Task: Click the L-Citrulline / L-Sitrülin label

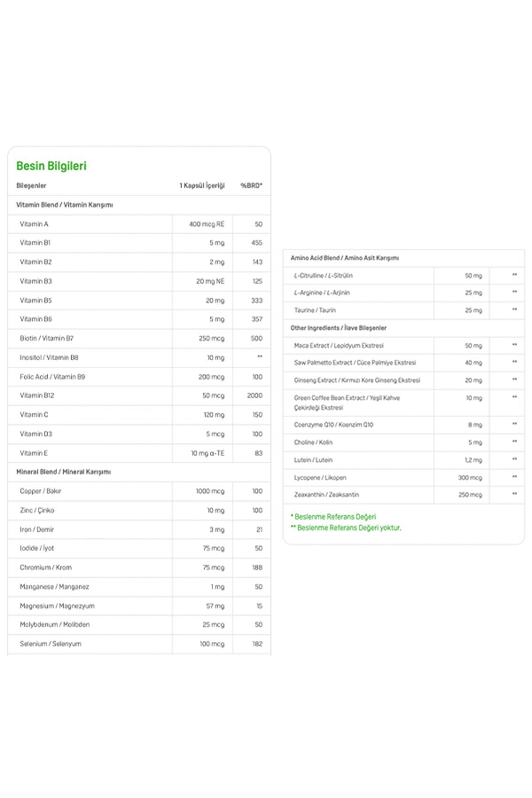Action: coord(323,276)
